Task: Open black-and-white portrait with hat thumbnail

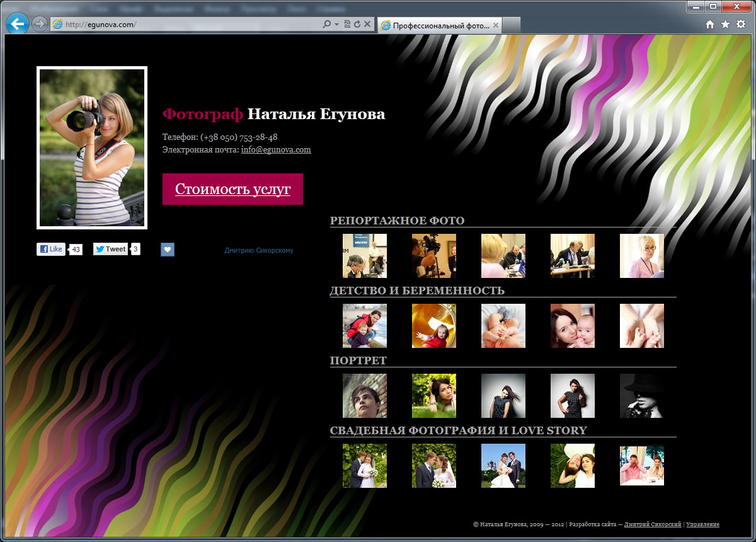Action: tap(642, 396)
